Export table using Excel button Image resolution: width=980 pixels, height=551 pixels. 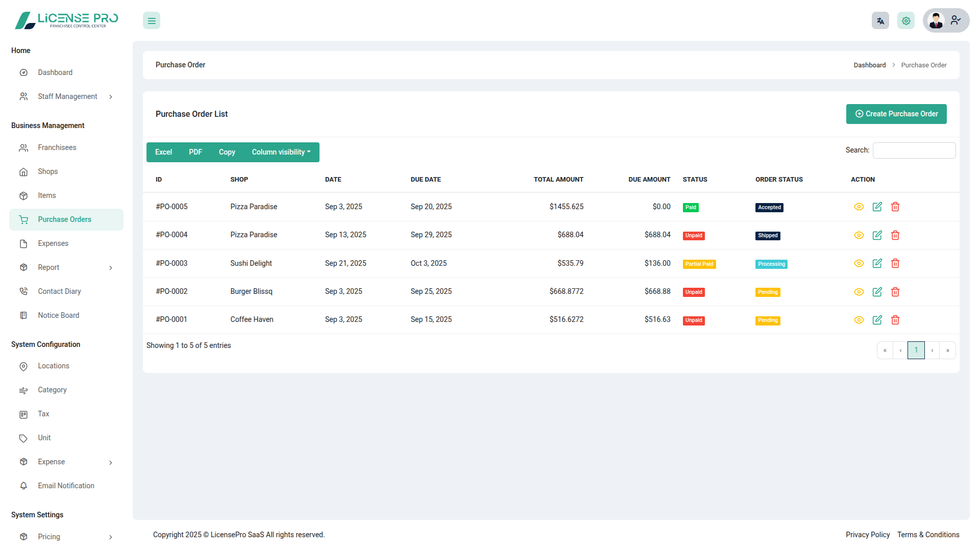163,152
